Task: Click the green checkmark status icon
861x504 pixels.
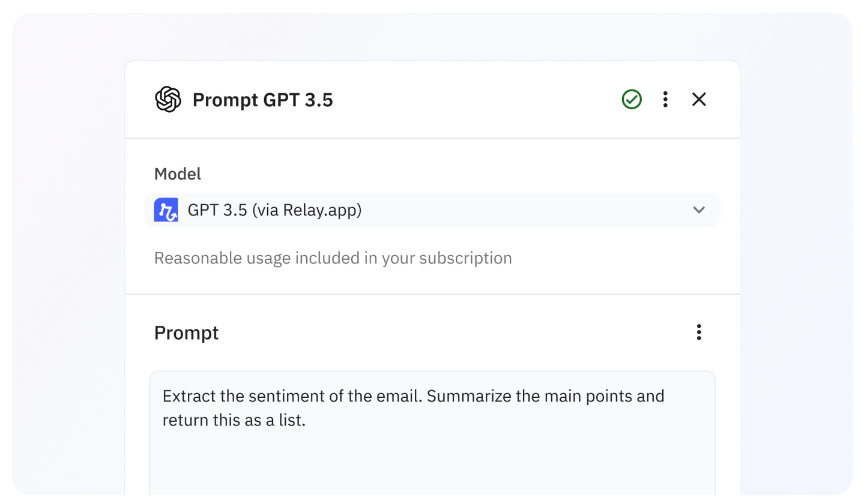Action: pos(632,100)
